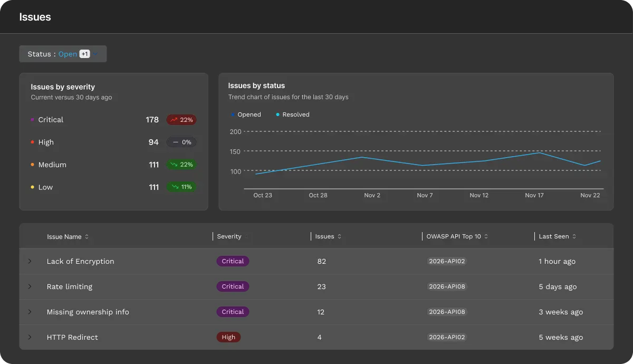Click the Issues page heading
The width and height of the screenshot is (633, 364).
coord(35,17)
